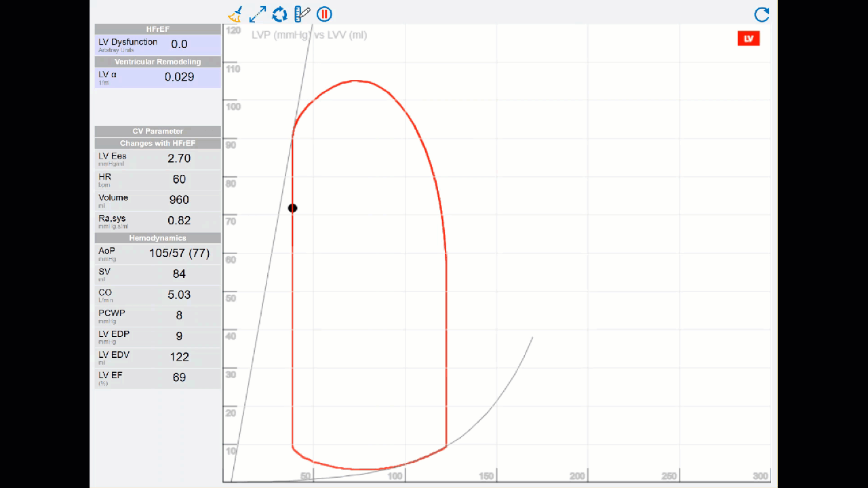Click the broom clear-plot icon
868x488 pixels.
[x=235, y=14]
